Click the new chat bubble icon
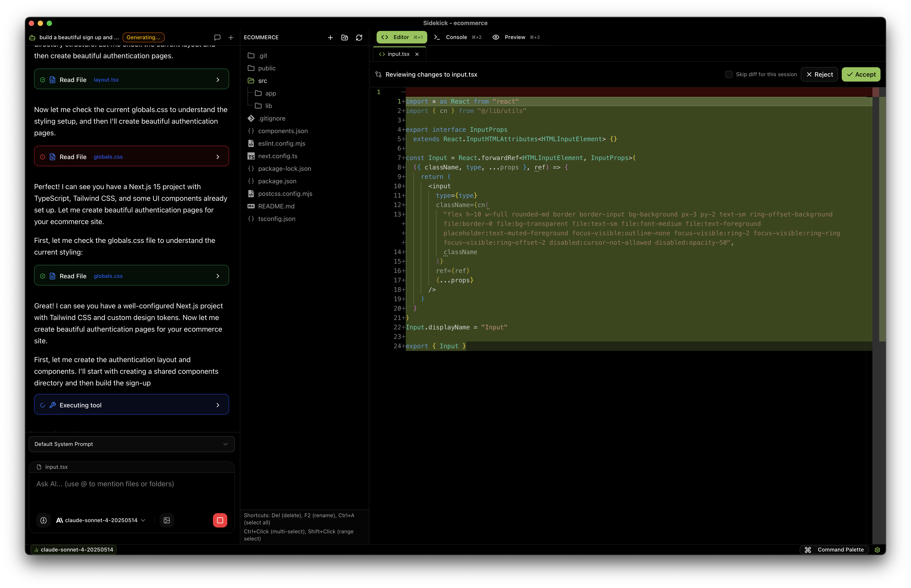 (217, 37)
